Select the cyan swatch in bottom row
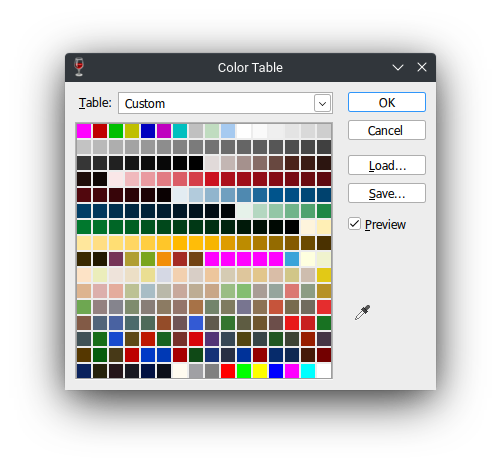The image size is (501, 467). (308, 371)
